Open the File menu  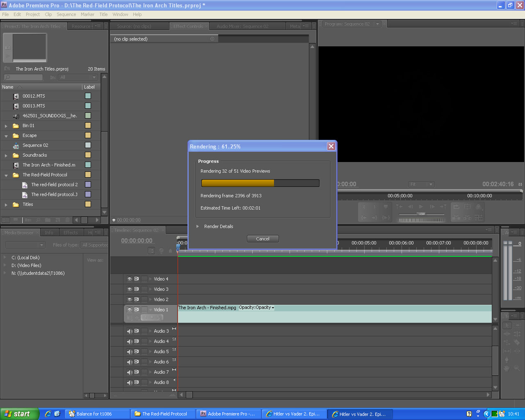point(5,14)
